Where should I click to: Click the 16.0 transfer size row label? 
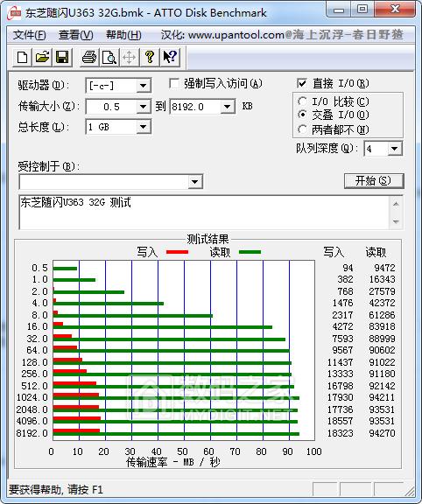[38, 326]
